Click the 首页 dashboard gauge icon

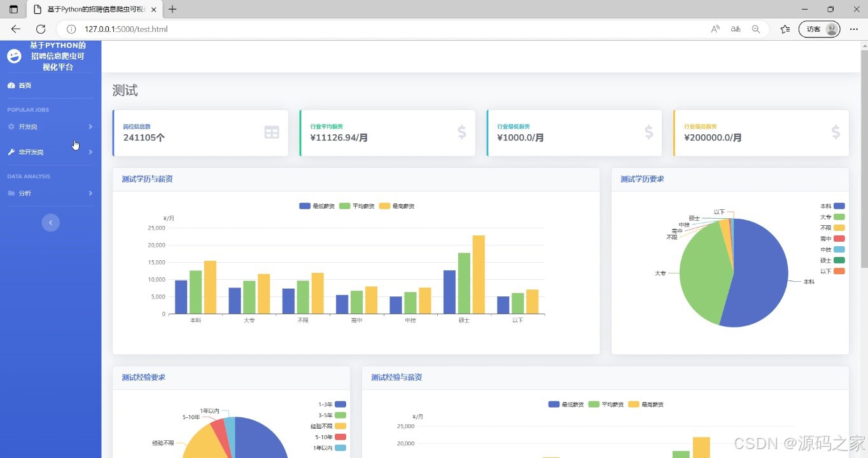[x=11, y=85]
